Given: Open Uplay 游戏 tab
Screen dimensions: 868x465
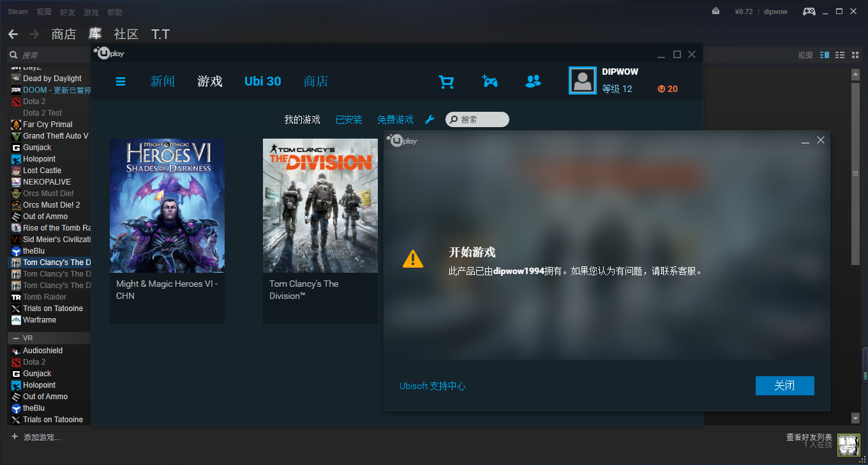Looking at the screenshot, I should (210, 81).
